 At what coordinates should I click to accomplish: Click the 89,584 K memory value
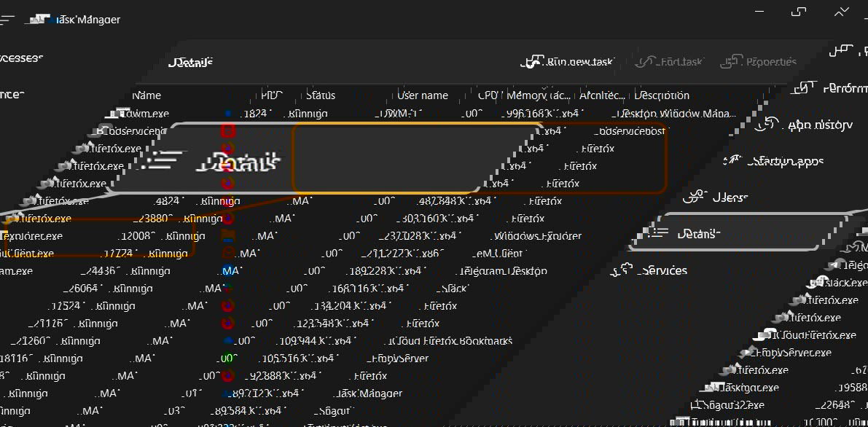pos(236,411)
